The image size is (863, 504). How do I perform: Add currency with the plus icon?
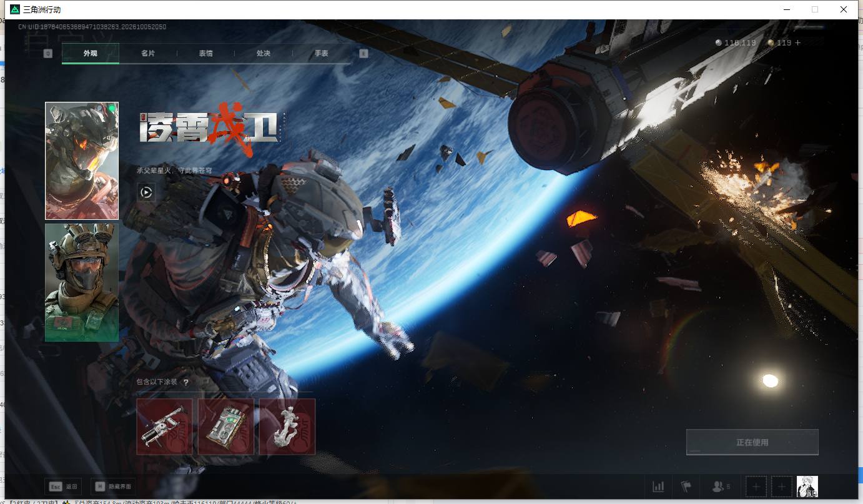click(x=797, y=43)
